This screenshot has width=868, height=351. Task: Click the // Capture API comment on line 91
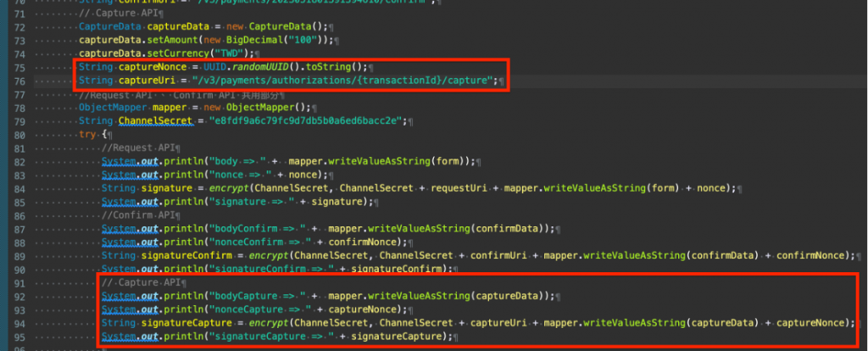(142, 283)
